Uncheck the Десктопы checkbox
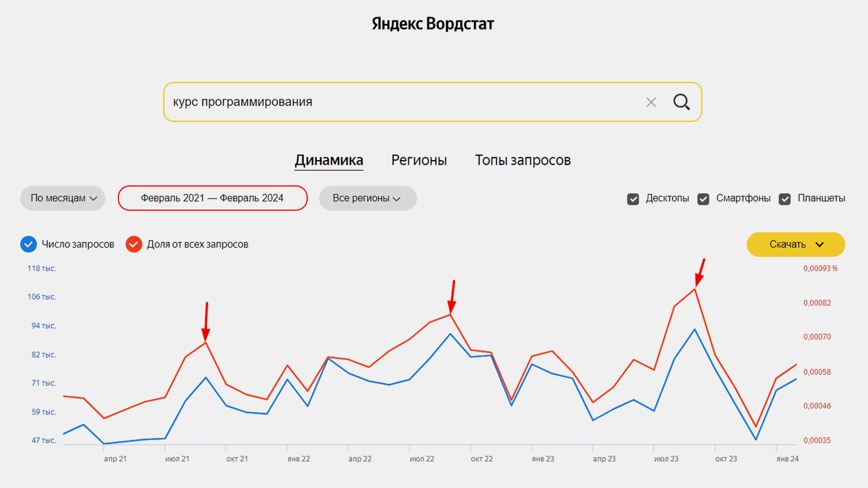Screen dimensions: 868x488 pyautogui.click(x=633, y=199)
